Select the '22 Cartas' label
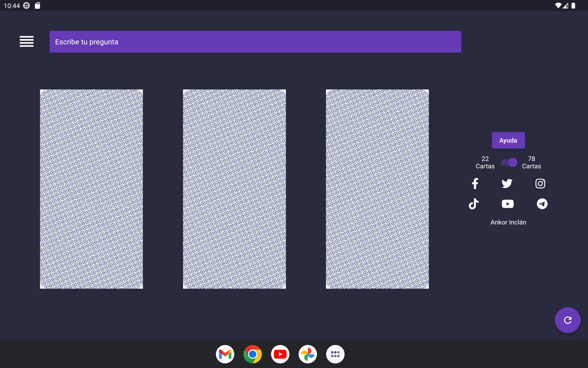The height and width of the screenshot is (368, 588). tap(485, 162)
